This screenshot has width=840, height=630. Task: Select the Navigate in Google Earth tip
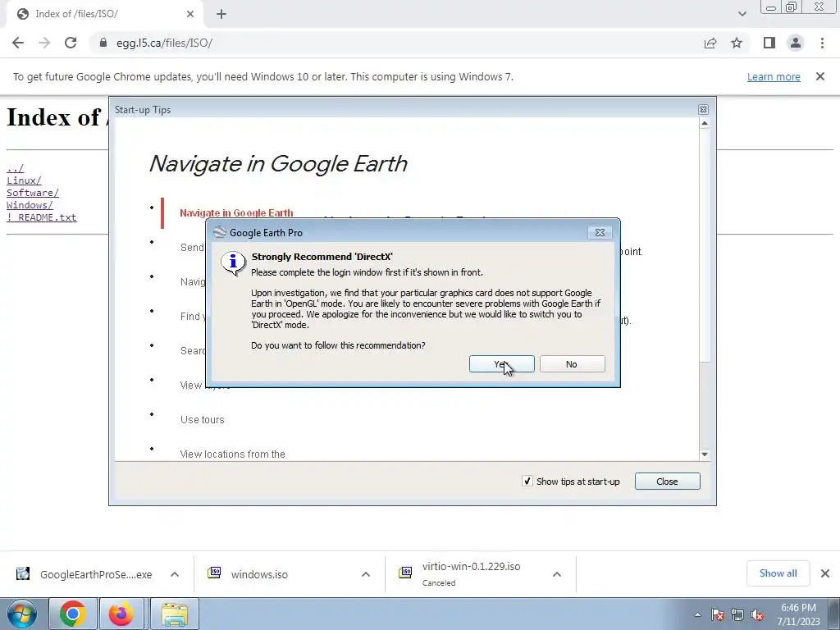tap(236, 212)
